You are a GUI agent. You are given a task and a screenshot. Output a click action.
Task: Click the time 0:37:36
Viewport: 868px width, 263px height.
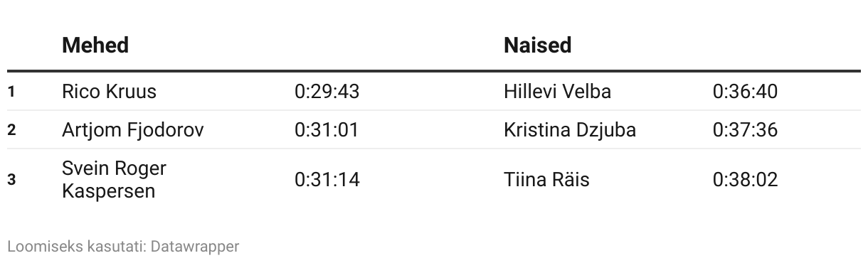(745, 130)
